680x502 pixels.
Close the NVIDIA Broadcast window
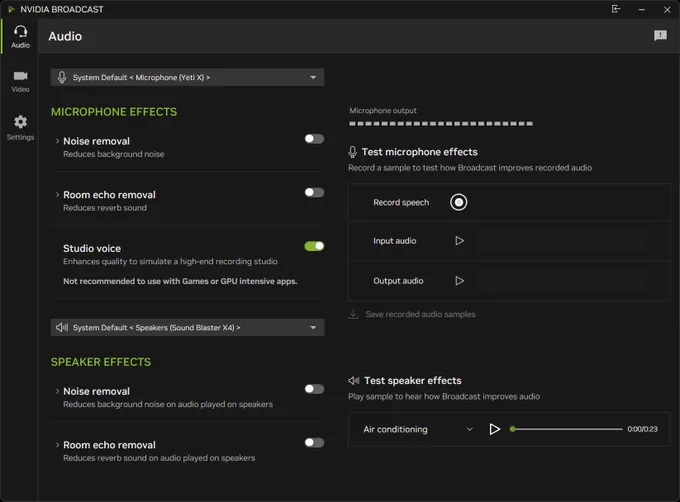(x=667, y=9)
